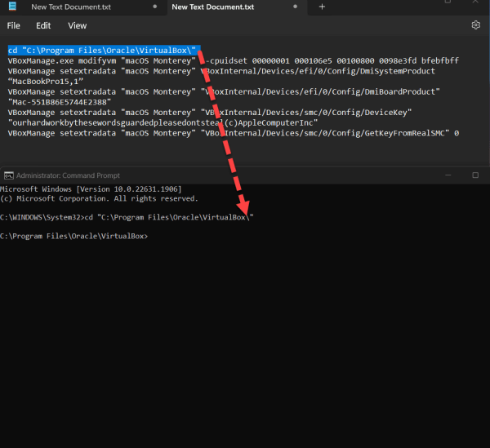Open the Edit menu

click(43, 25)
